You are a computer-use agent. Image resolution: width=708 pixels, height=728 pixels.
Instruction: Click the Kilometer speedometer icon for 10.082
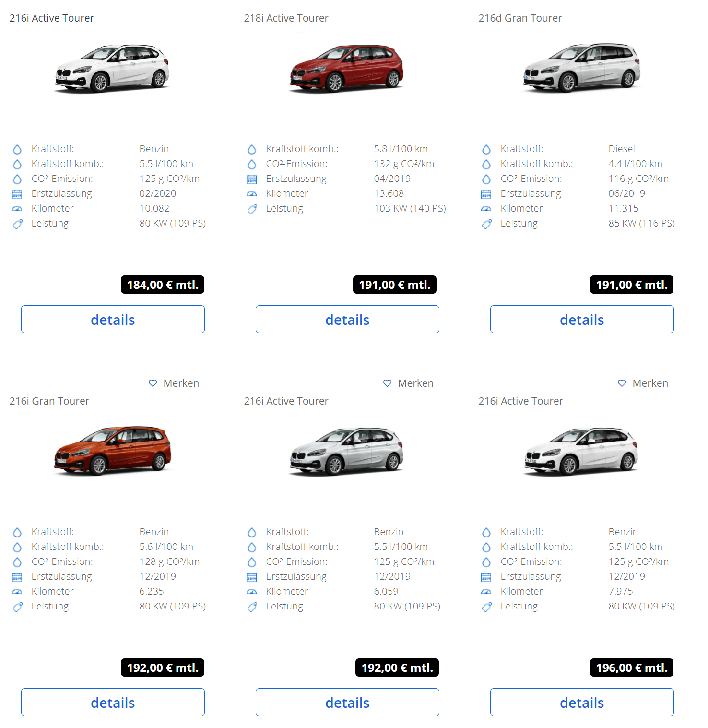pyautogui.click(x=17, y=209)
